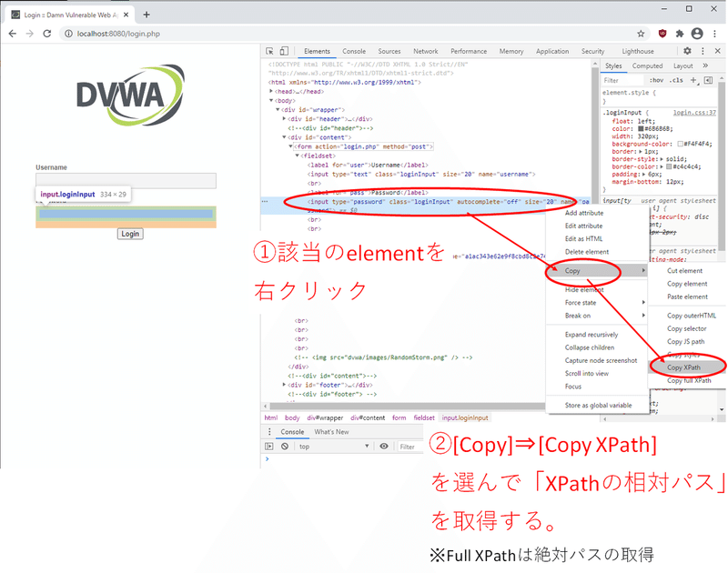Open the login.css:37 source link
Image resolution: width=728 pixels, height=573 pixels.
(694, 113)
